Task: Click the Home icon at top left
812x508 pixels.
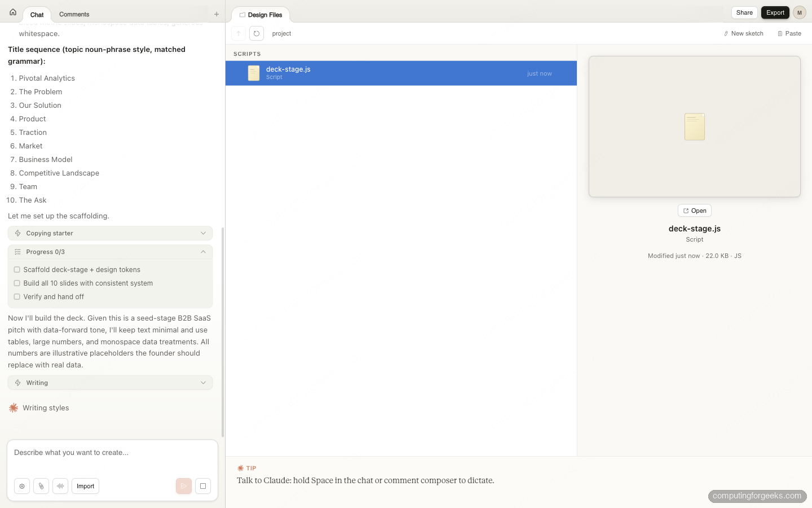Action: pyautogui.click(x=12, y=11)
